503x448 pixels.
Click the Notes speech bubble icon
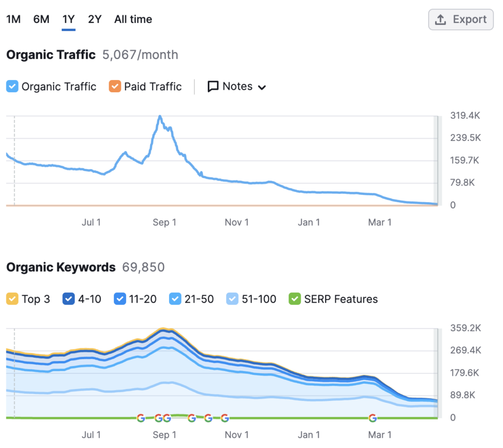pos(213,87)
